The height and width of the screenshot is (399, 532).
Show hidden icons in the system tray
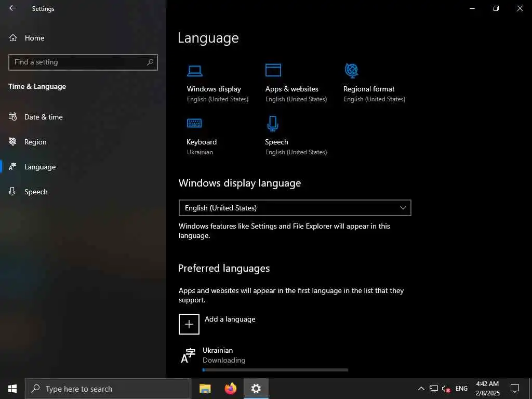(x=421, y=389)
